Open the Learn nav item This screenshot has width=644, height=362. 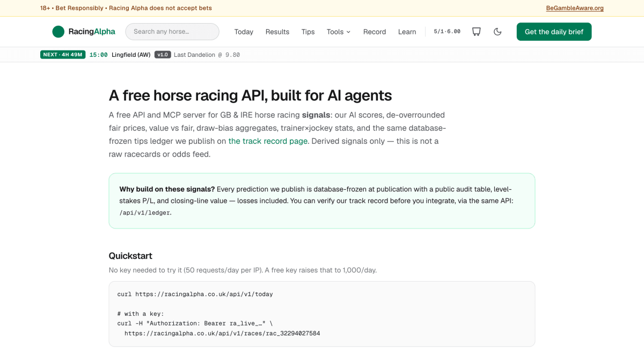[407, 32]
